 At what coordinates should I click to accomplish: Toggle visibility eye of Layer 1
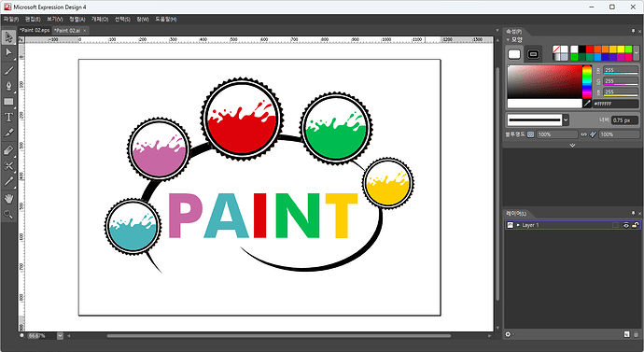point(626,225)
